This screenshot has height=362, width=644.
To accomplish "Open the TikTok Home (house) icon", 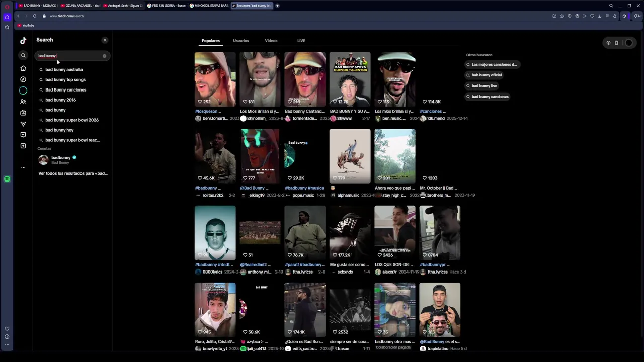I will [23, 68].
